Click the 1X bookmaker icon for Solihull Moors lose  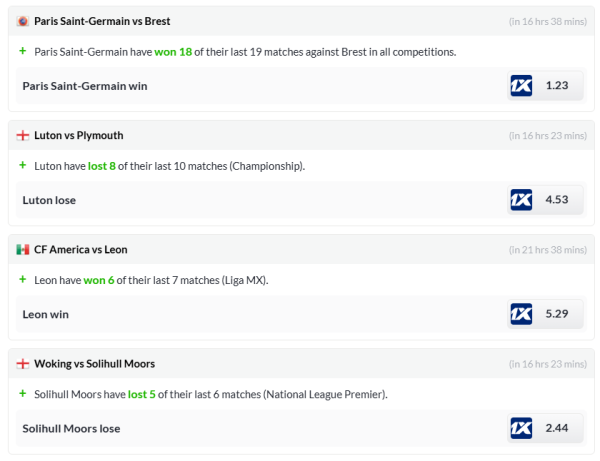[x=521, y=428]
